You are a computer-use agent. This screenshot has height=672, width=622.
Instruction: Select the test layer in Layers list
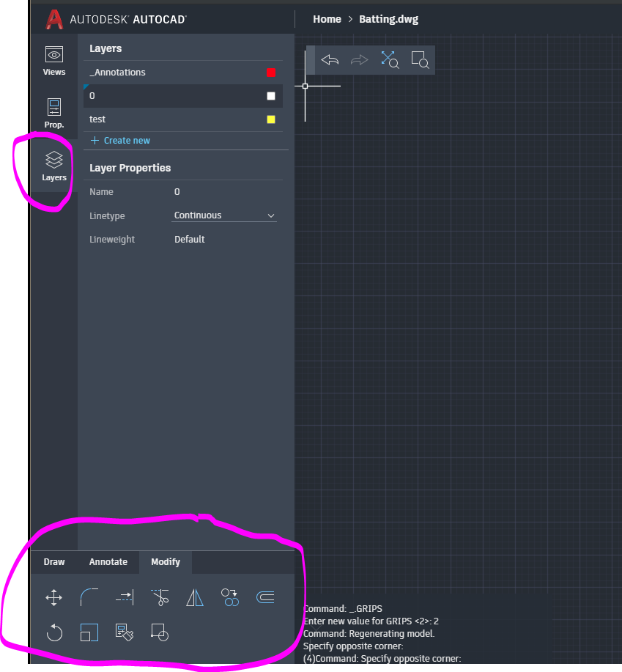(x=147, y=119)
